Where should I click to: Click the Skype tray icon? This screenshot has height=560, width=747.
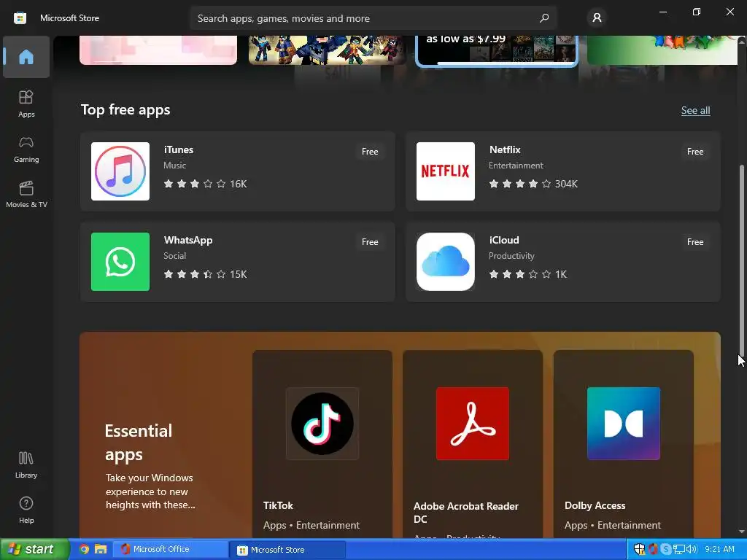(x=666, y=550)
